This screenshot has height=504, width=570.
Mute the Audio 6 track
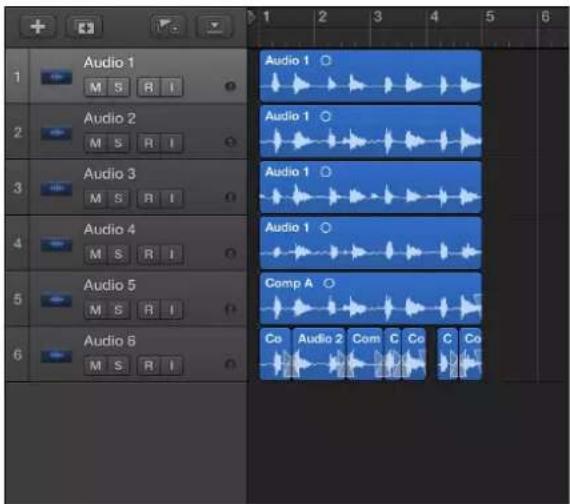pyautogui.click(x=96, y=365)
